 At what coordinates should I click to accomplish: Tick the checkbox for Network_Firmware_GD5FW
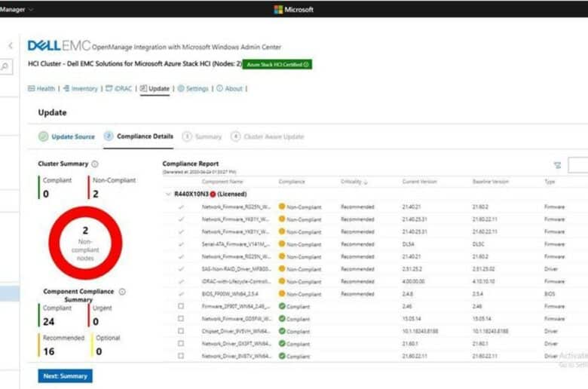pyautogui.click(x=181, y=318)
